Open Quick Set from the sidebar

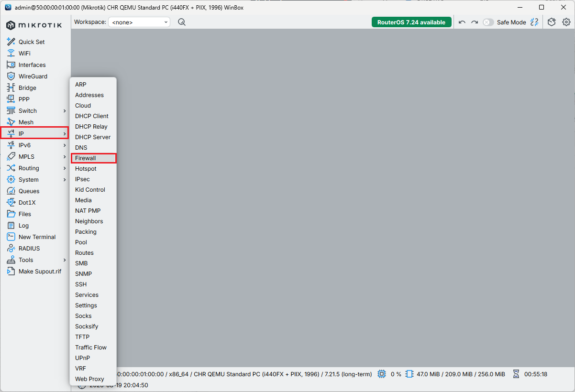(32, 42)
